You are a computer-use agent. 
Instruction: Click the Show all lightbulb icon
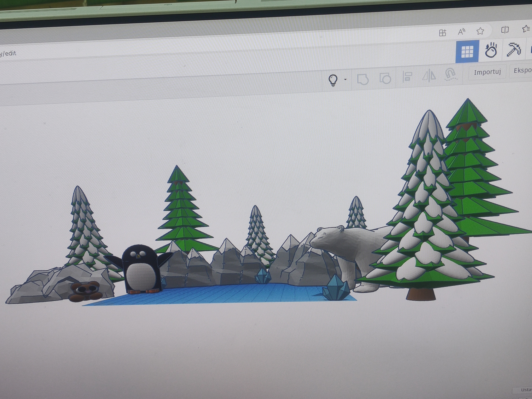coord(333,80)
